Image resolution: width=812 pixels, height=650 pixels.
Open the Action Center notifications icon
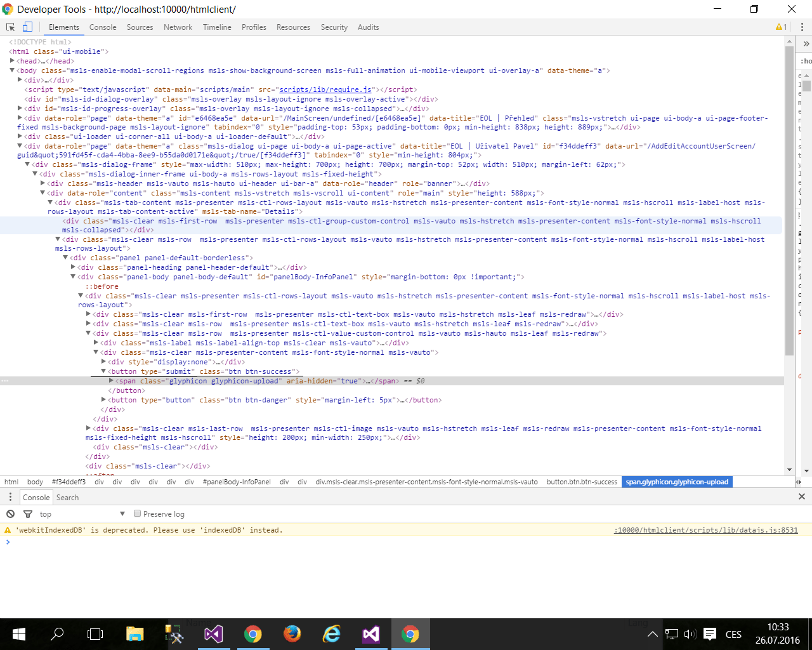point(710,634)
